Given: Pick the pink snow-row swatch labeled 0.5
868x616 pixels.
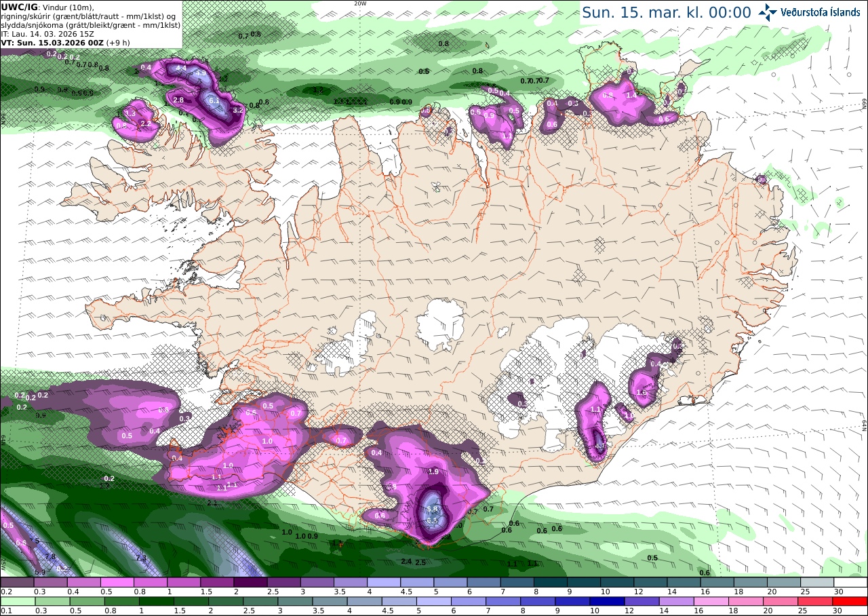Looking at the screenshot, I should coord(117,582).
